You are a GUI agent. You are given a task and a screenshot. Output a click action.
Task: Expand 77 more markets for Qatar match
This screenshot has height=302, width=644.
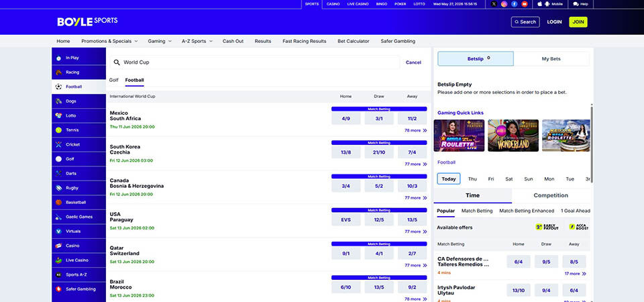(416, 265)
